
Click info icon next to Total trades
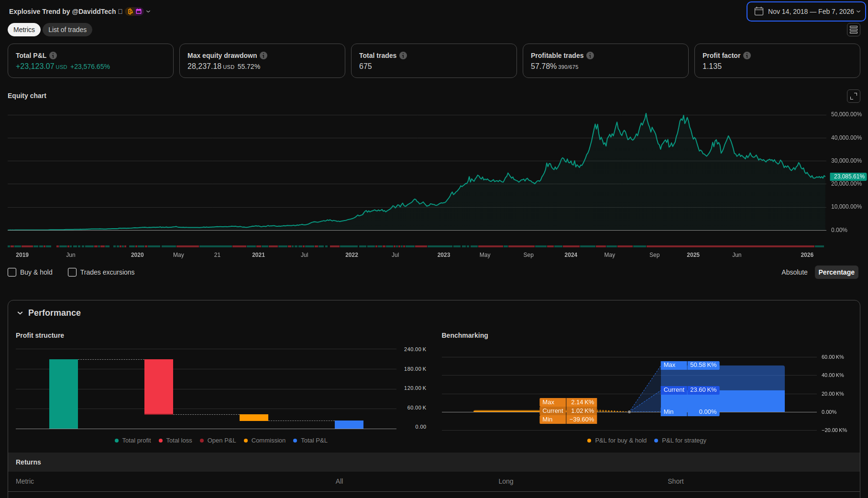[403, 55]
